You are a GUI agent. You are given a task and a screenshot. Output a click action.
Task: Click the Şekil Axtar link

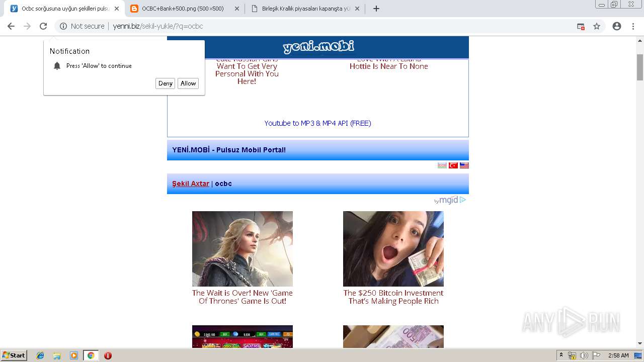click(191, 184)
